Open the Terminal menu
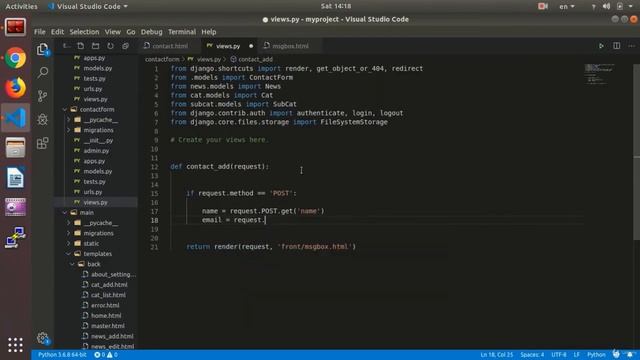 click(182, 32)
